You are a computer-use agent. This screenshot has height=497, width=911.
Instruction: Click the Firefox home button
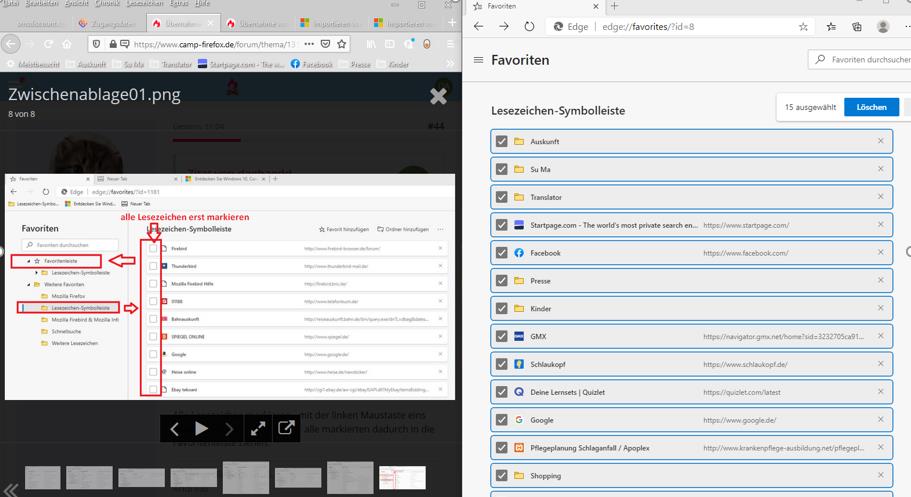pos(68,44)
